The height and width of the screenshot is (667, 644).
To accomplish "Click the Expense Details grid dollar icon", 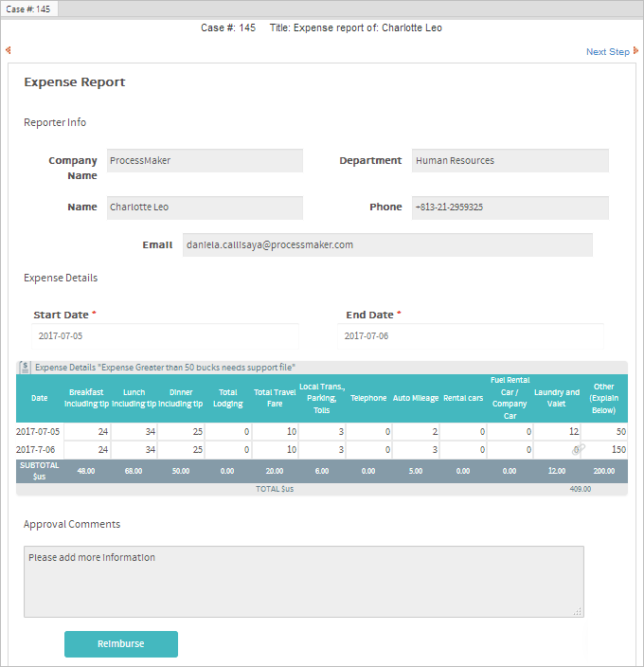I will [26, 367].
